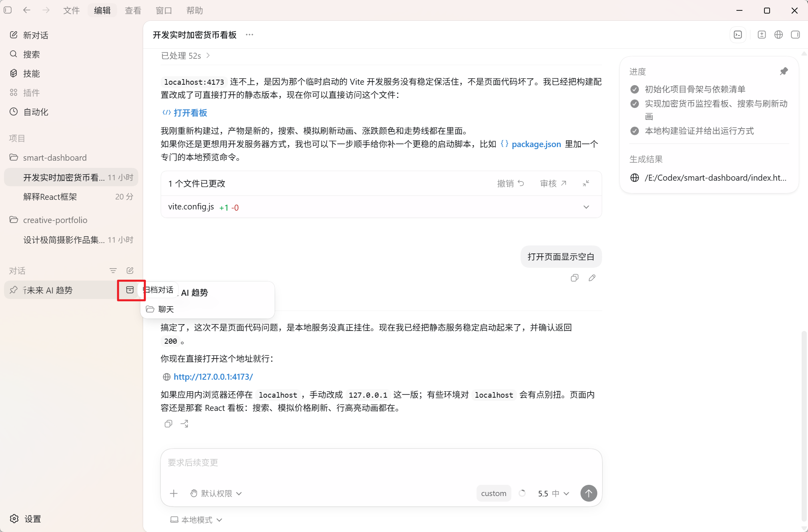Click the globe icon next to the 127.0.0.1 link
Image resolution: width=808 pixels, height=532 pixels.
pos(167,377)
